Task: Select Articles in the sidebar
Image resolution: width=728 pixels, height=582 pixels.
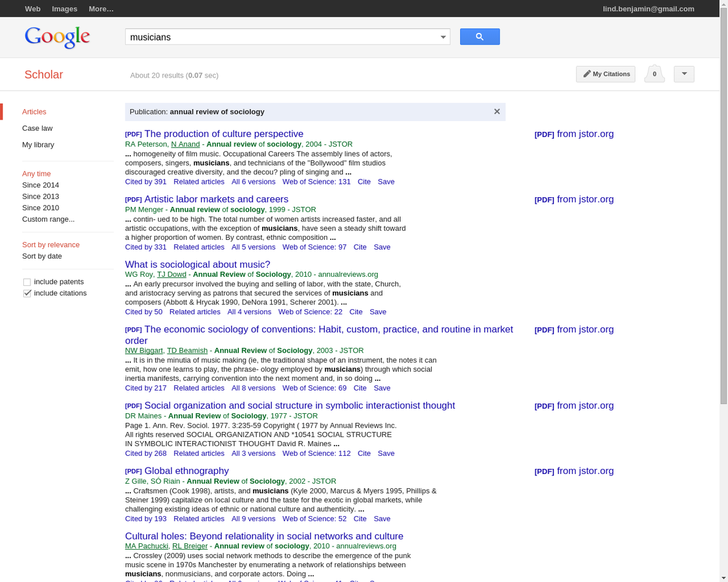Action: (x=34, y=112)
